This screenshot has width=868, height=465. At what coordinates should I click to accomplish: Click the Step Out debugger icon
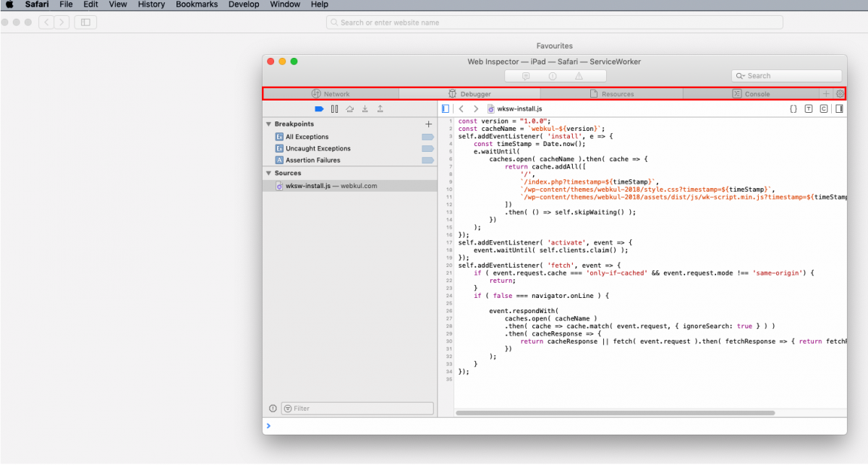tap(380, 109)
